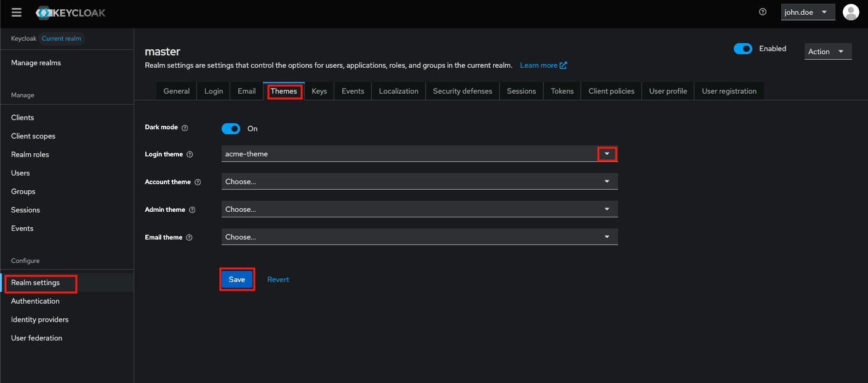
Task: Click the Keycloak logo
Action: tap(70, 12)
